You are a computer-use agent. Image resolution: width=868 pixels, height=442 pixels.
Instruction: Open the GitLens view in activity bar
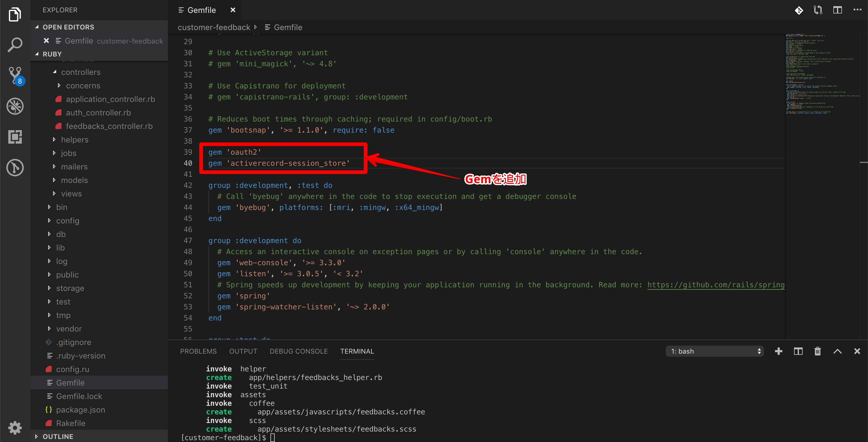[15, 167]
